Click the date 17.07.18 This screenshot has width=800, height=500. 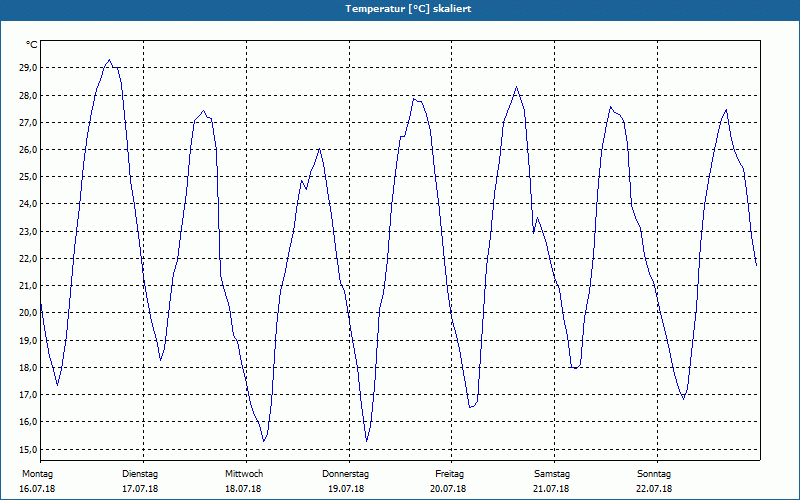point(140,489)
